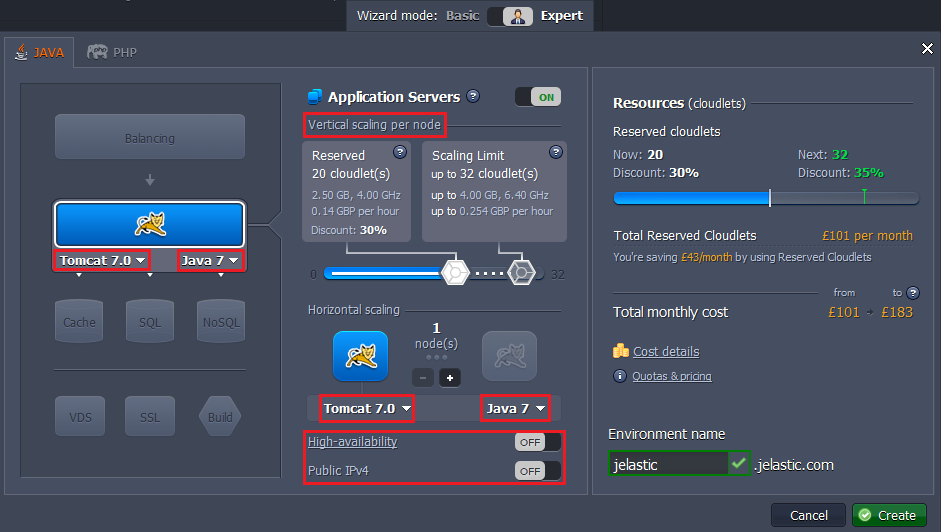Open help icon next to Application Servers
The height and width of the screenshot is (532, 941).
tap(473, 96)
